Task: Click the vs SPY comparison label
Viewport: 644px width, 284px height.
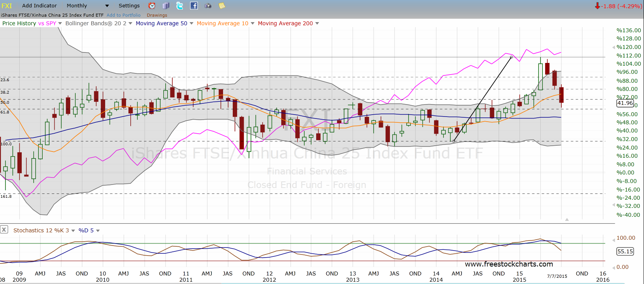Action: (x=47, y=23)
